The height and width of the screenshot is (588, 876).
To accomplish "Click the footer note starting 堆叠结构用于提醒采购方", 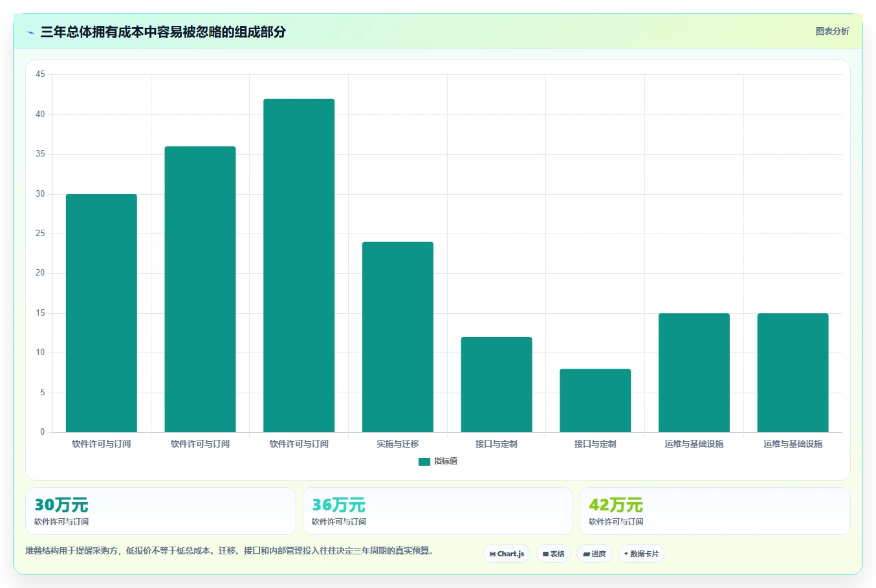I will (x=230, y=551).
